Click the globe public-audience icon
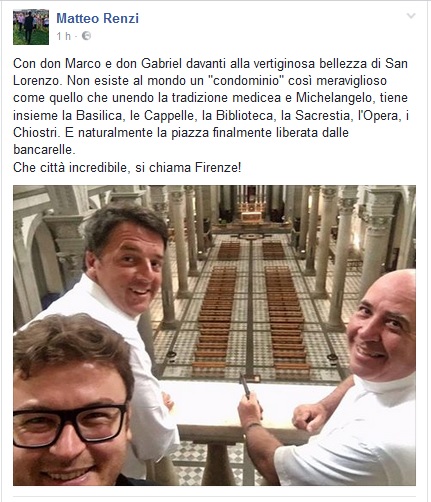This screenshot has width=431, height=502. click(x=86, y=36)
